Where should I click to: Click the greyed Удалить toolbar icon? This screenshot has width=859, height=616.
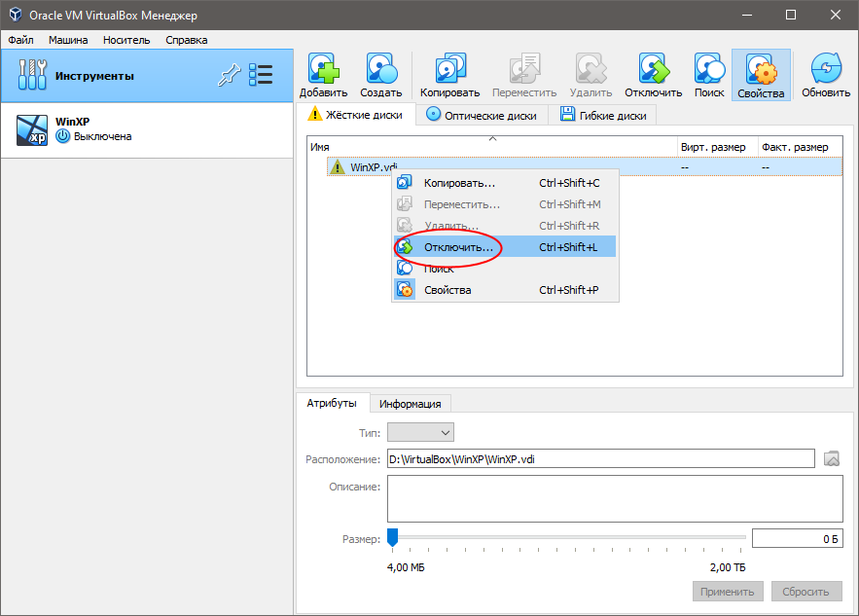591,69
